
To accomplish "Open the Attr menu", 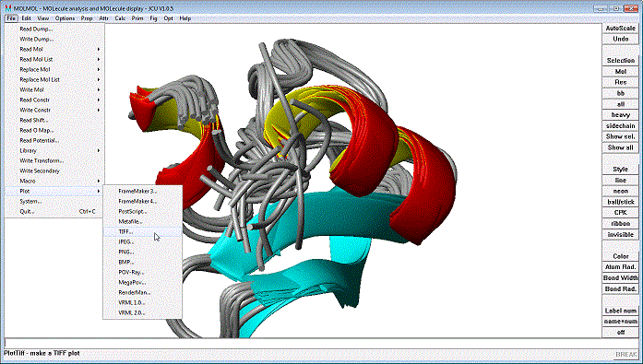I will coord(103,18).
